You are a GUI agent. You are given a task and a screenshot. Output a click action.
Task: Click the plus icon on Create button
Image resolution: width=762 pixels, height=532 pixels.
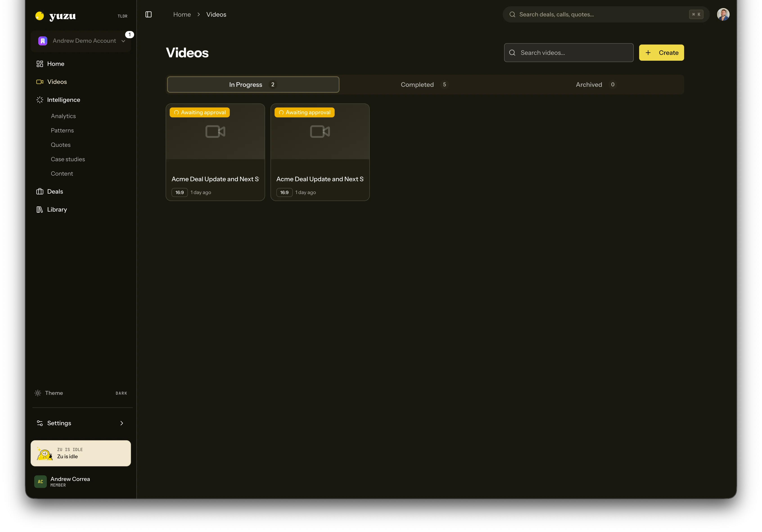point(648,53)
